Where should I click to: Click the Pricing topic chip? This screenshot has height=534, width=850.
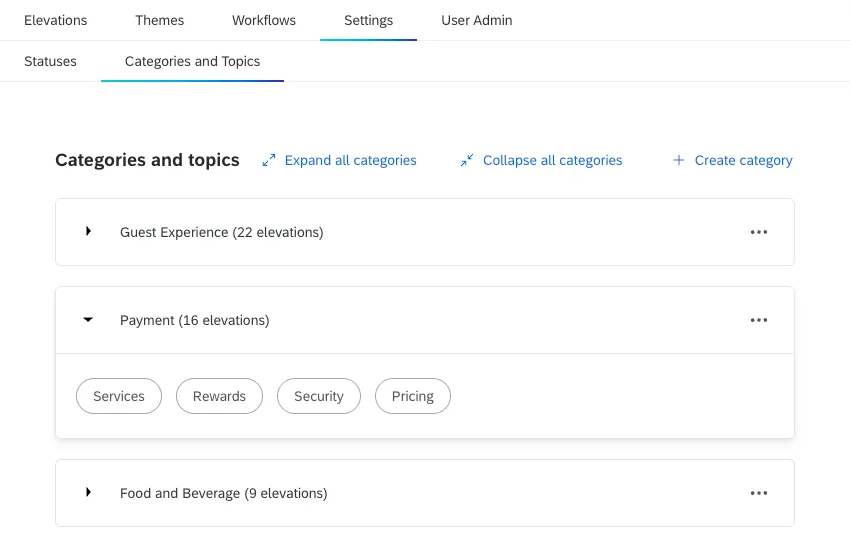(x=413, y=396)
